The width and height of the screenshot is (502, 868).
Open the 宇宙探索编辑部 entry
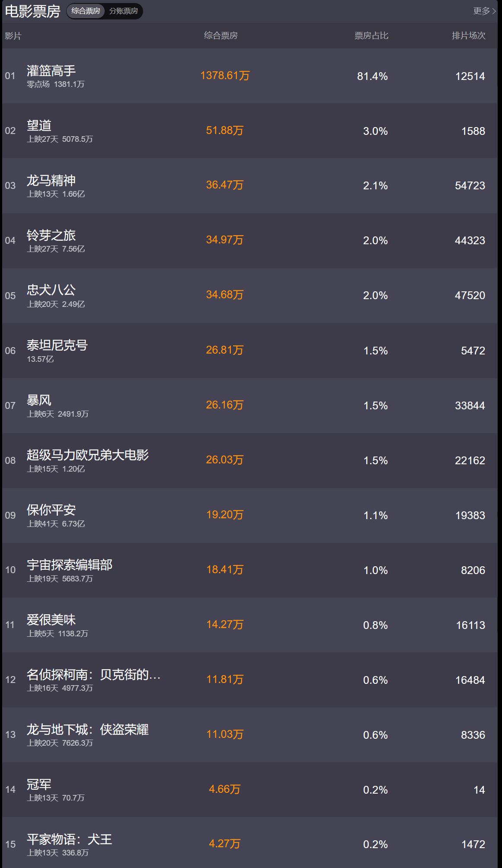click(x=70, y=565)
